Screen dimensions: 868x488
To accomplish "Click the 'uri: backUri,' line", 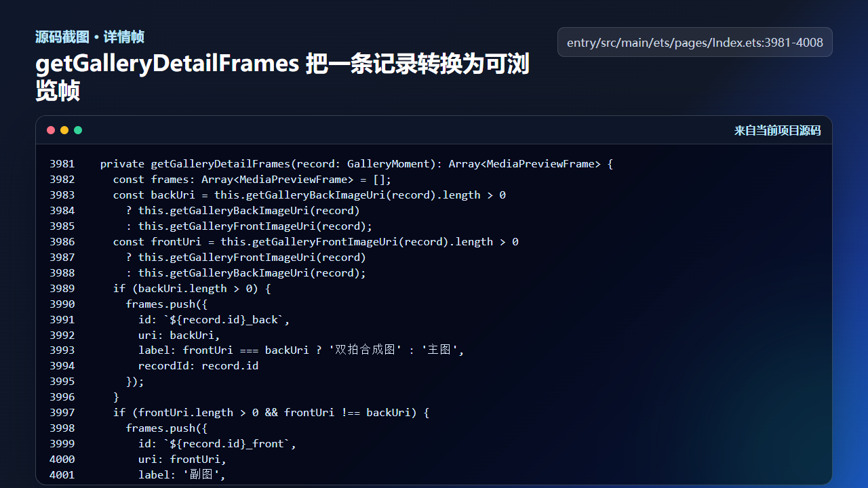I will coord(180,335).
